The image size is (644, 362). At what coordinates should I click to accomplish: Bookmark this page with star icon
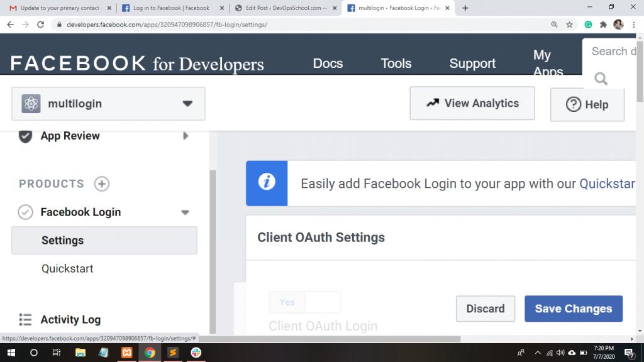[x=569, y=25]
